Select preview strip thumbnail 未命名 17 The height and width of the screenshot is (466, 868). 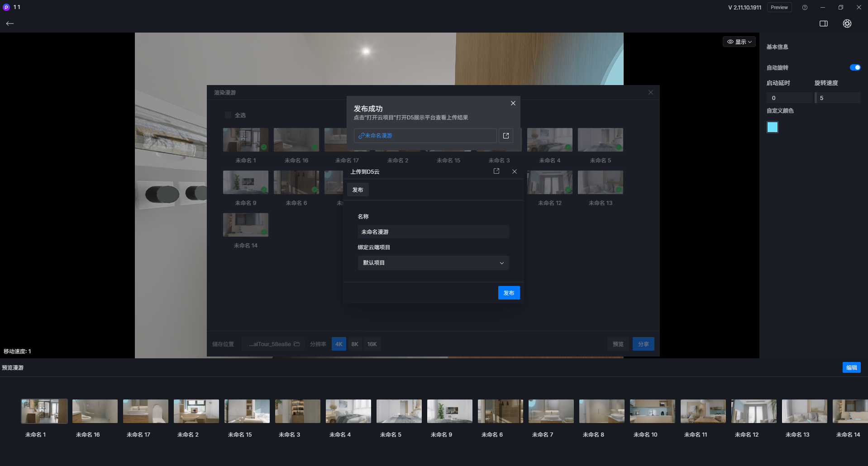(x=146, y=411)
